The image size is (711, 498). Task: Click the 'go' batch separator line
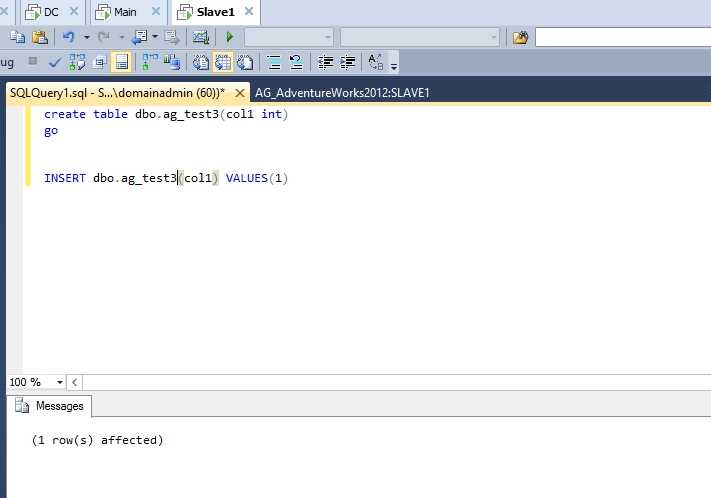point(51,131)
